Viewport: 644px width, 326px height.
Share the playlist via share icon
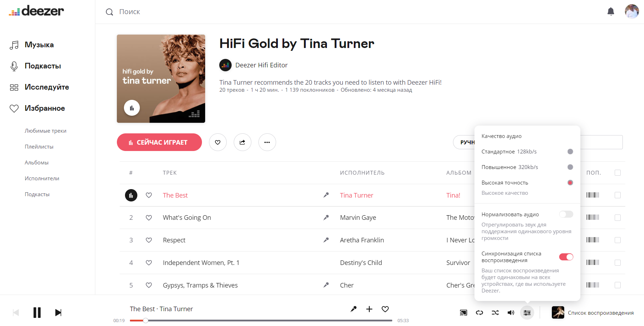click(x=242, y=142)
